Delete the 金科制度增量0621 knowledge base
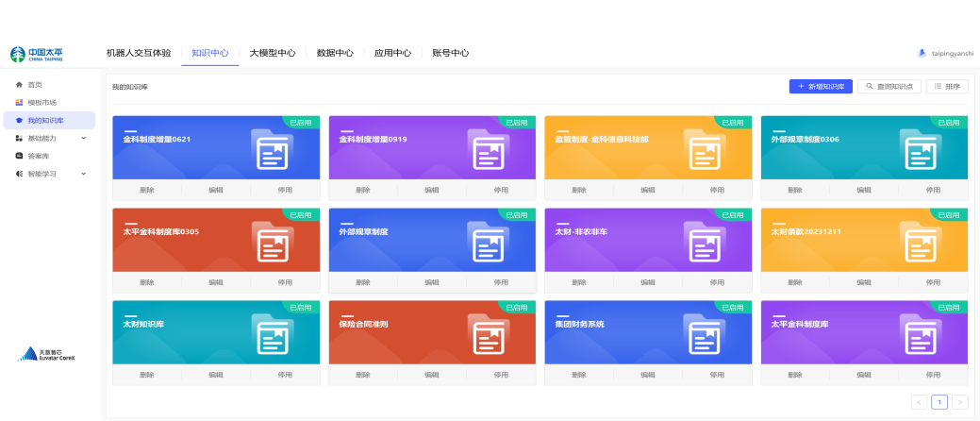The width and height of the screenshot is (980, 421). tap(147, 190)
